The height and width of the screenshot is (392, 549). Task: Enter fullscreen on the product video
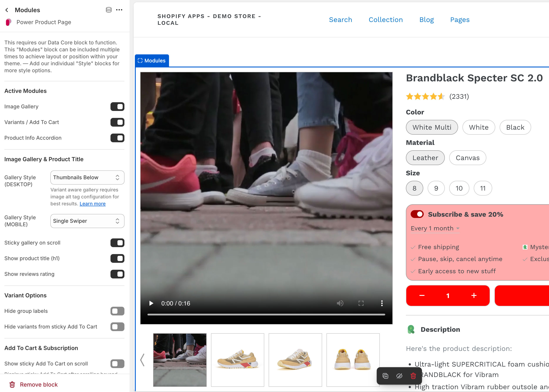(361, 303)
